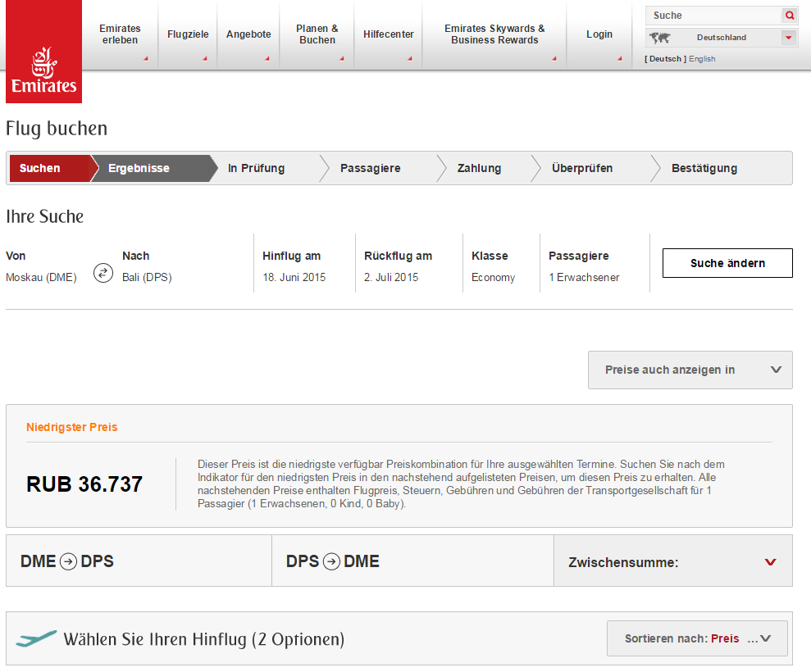This screenshot has width=811, height=672.
Task: Switch language to English
Action: 702,59
